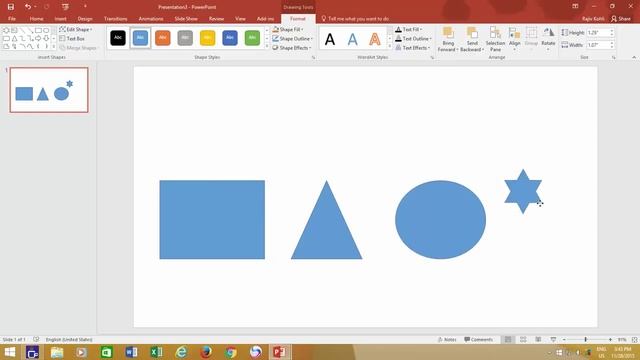Zoom in with plus icon
Screen dimensions: 640x360
point(610,340)
